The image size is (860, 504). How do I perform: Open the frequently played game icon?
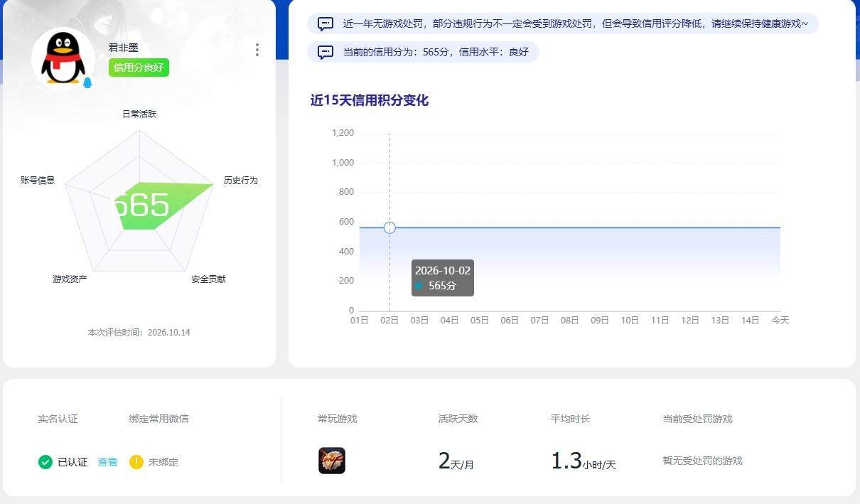332,461
